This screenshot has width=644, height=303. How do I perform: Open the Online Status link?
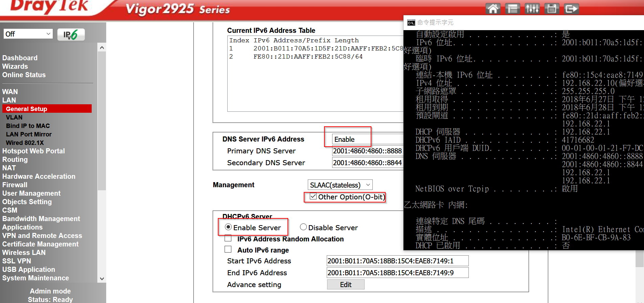(x=24, y=75)
